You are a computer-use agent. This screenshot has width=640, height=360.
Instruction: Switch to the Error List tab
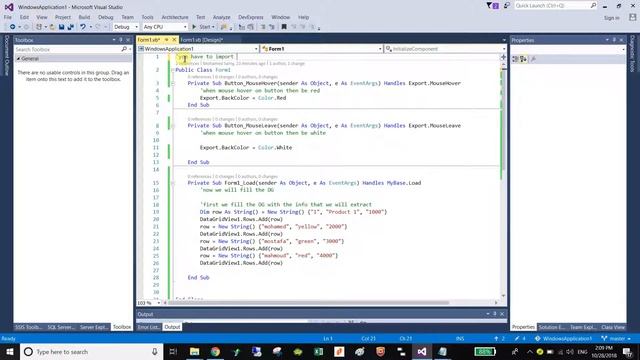[x=148, y=327]
